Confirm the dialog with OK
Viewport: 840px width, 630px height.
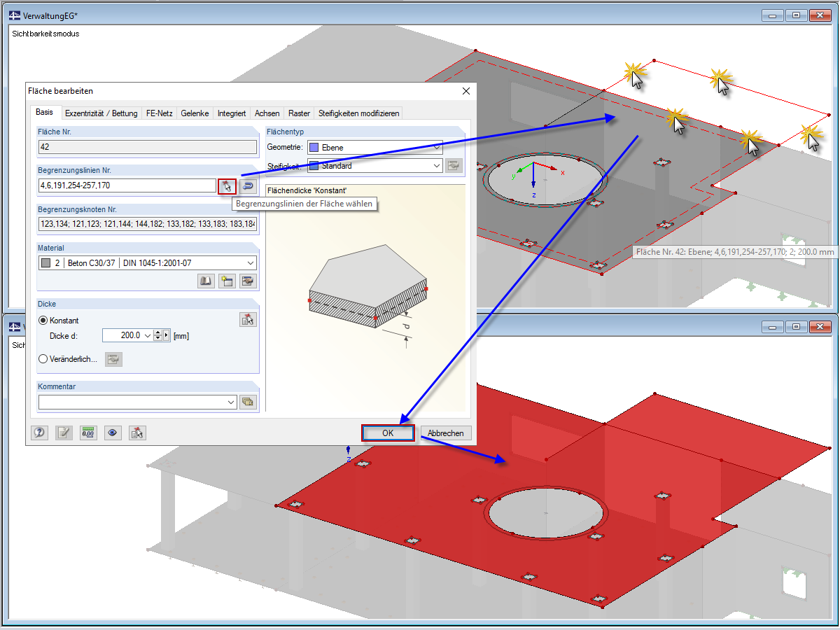coord(387,433)
